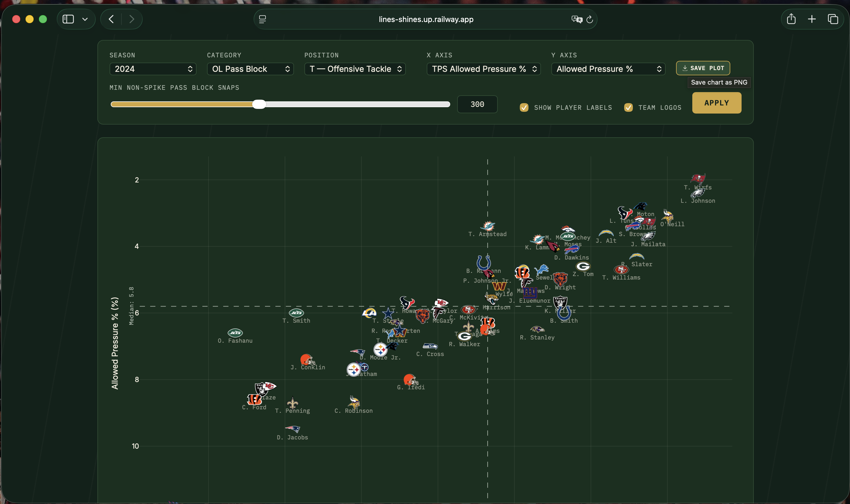
Task: Expand the Category OL Pass Block dropdown
Action: click(250, 69)
